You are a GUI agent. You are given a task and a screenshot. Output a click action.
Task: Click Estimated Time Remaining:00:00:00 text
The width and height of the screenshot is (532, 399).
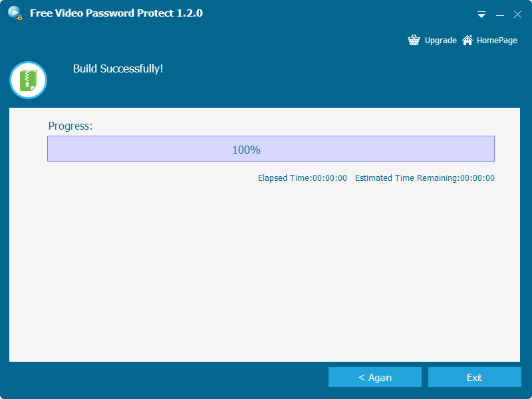coord(425,178)
